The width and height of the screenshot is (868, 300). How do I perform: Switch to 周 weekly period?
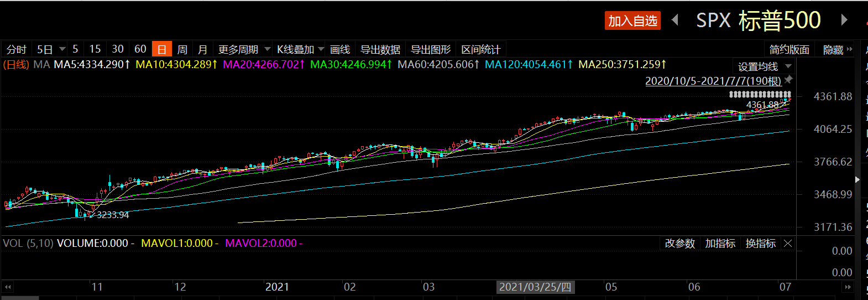[182, 49]
